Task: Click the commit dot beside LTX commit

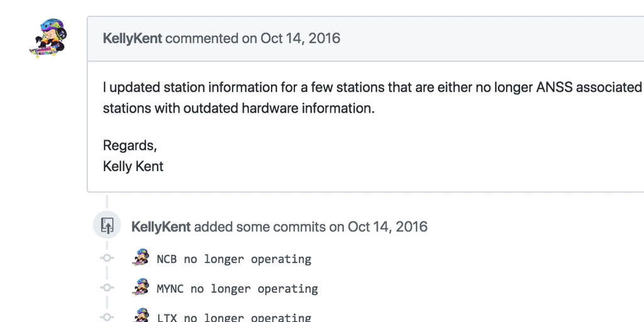Action: click(x=107, y=317)
